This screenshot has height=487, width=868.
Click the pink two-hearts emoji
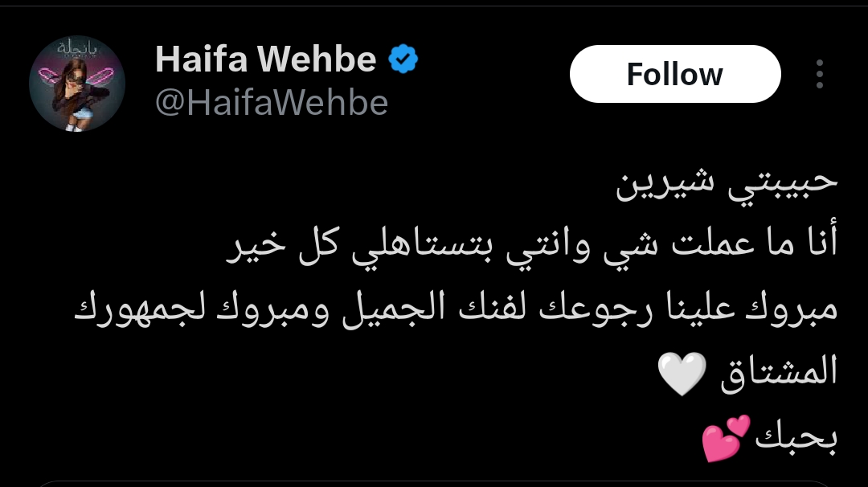coord(726,438)
